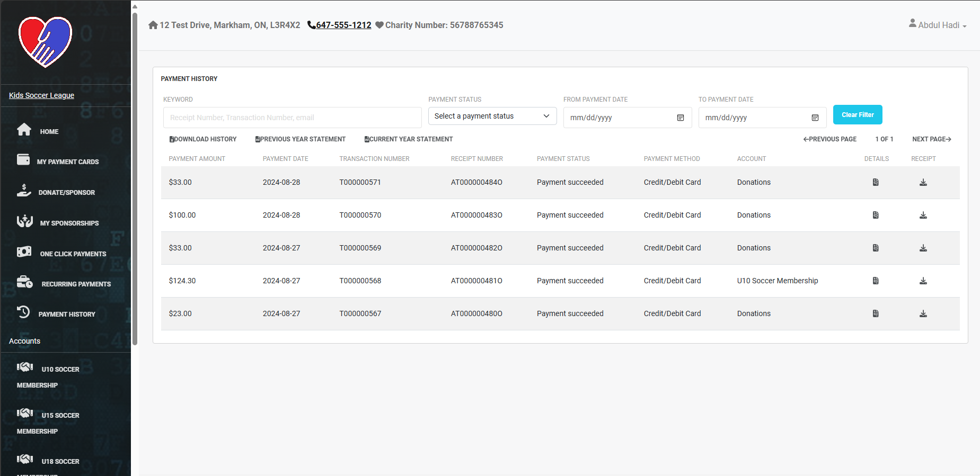Open details for the $23.00 payment

(x=876, y=313)
